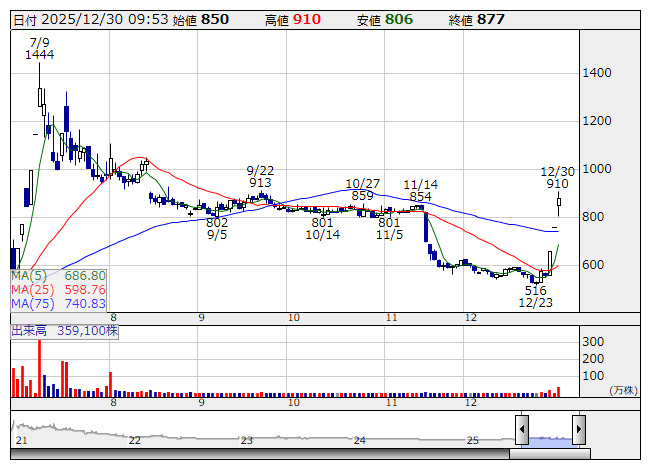Screen dimensions: 653x470
Task: Click the MA(75) 740.83 legend entry
Action: click(x=58, y=304)
